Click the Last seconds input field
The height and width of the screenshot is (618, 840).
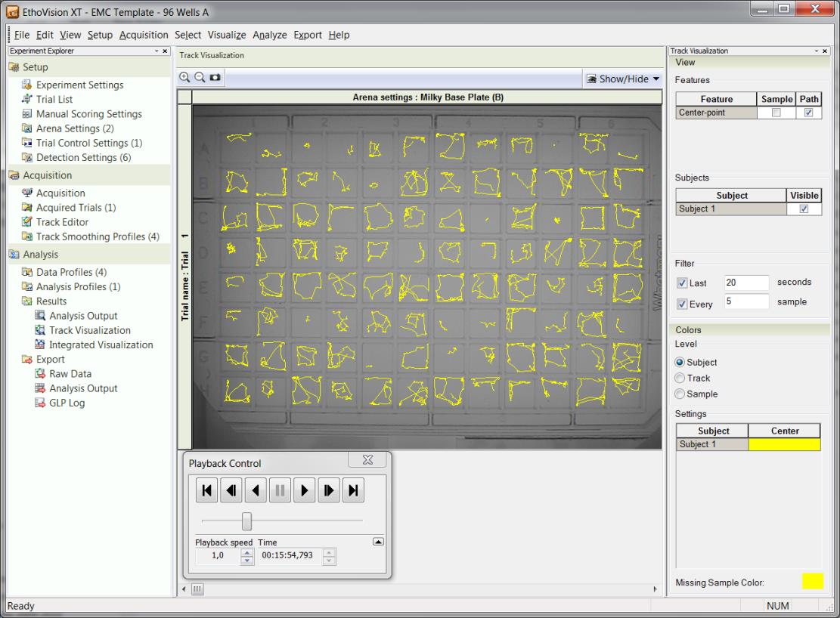(746, 283)
